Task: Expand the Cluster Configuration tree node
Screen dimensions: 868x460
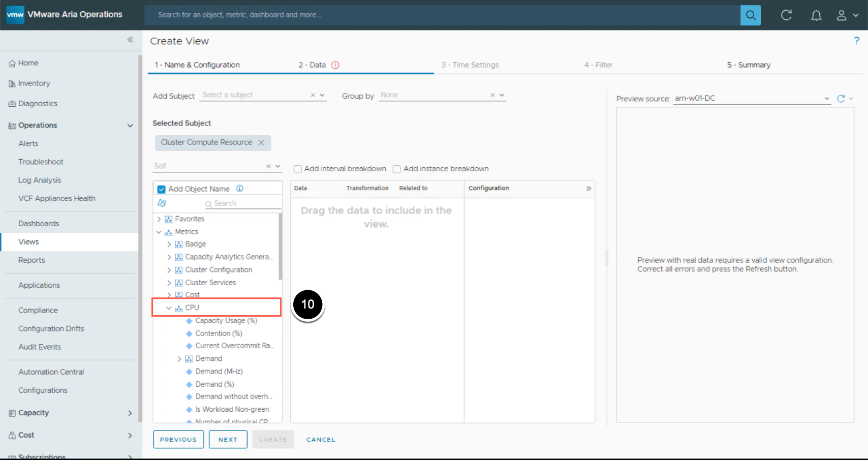Action: [169, 269]
